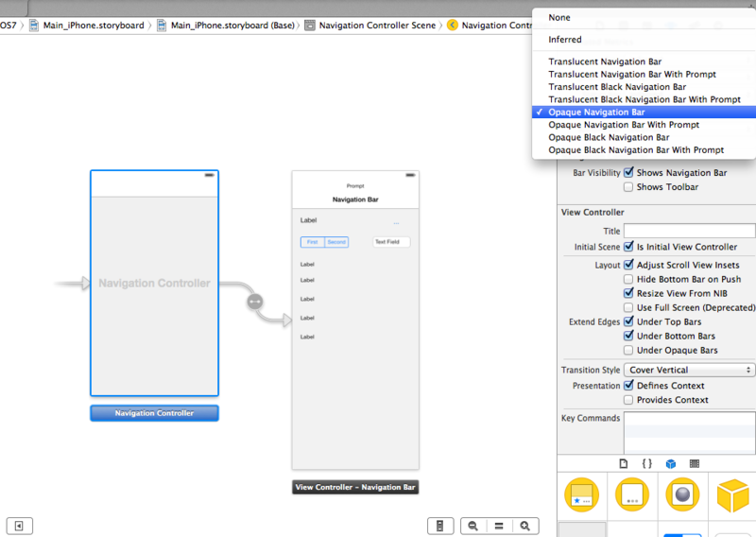Toggle Under Bottom Bars checkbox
Image resolution: width=756 pixels, height=537 pixels.
[628, 336]
